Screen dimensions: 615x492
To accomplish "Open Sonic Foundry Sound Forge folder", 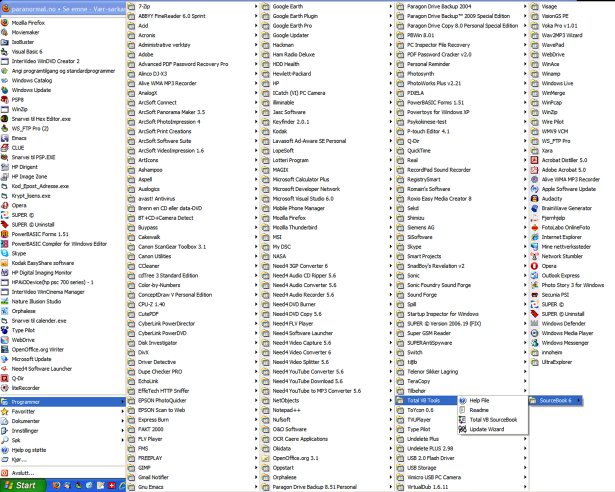I will coord(461,285).
